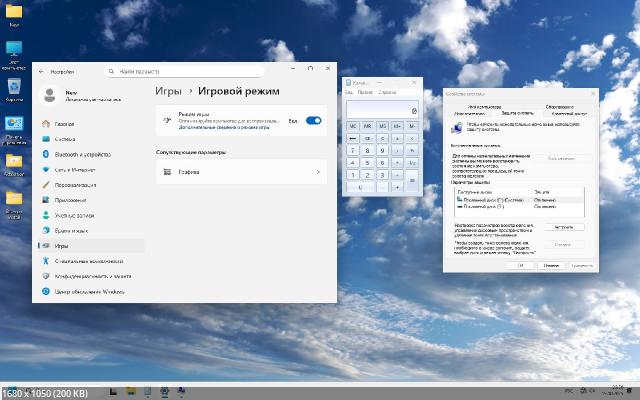Open the Корзина desktop icon
Viewport: 640px width, 400px height.
click(15, 89)
